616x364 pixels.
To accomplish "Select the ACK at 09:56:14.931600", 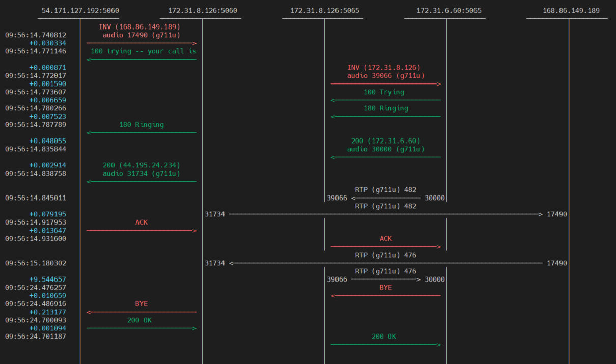I will click(x=386, y=238).
